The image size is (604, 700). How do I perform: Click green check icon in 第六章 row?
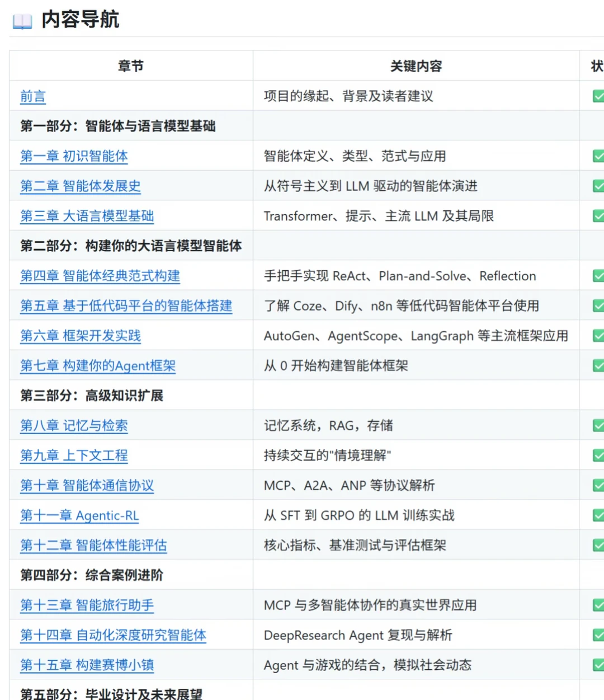point(598,336)
